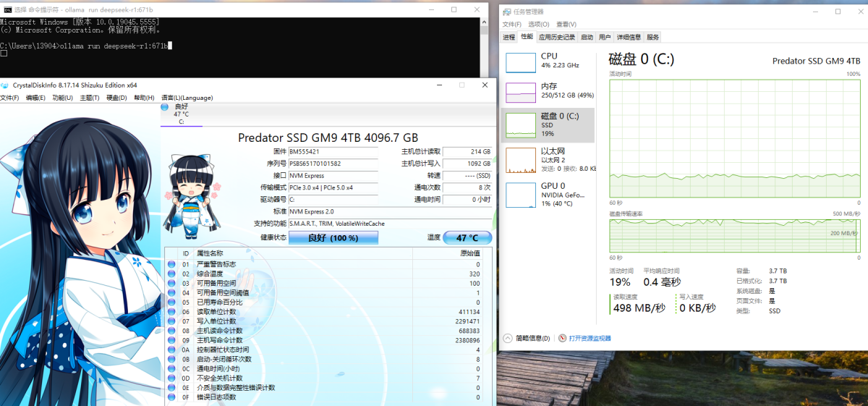Open 帮助(H) menu in CrystalDiskInfo

tap(143, 98)
